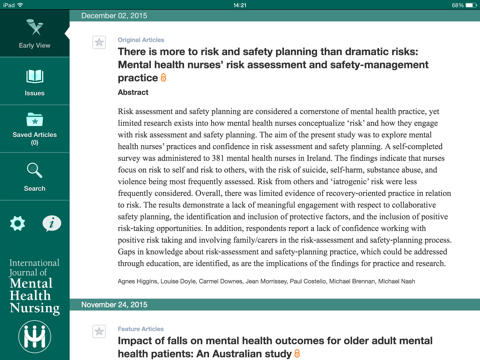Viewport: 480px width, 360px height.
Task: Open 'Impact of falls on mental health outcomes' article
Action: (x=275, y=347)
